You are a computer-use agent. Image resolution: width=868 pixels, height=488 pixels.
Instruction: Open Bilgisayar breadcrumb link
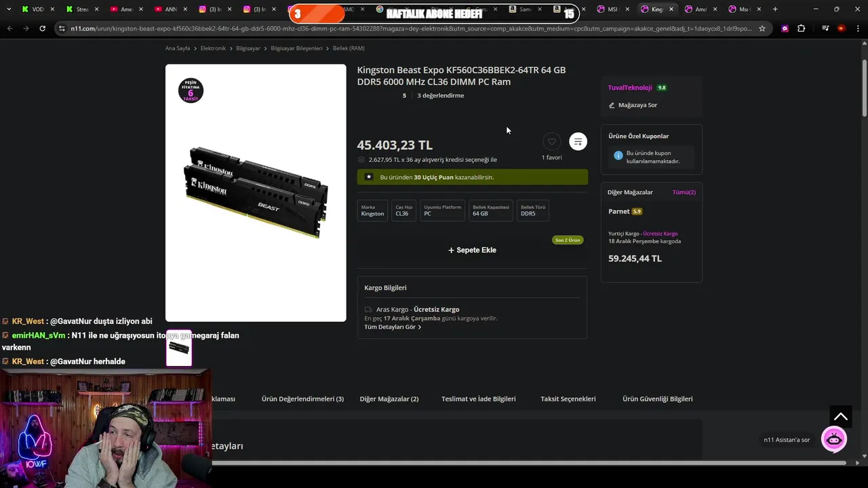click(x=248, y=48)
